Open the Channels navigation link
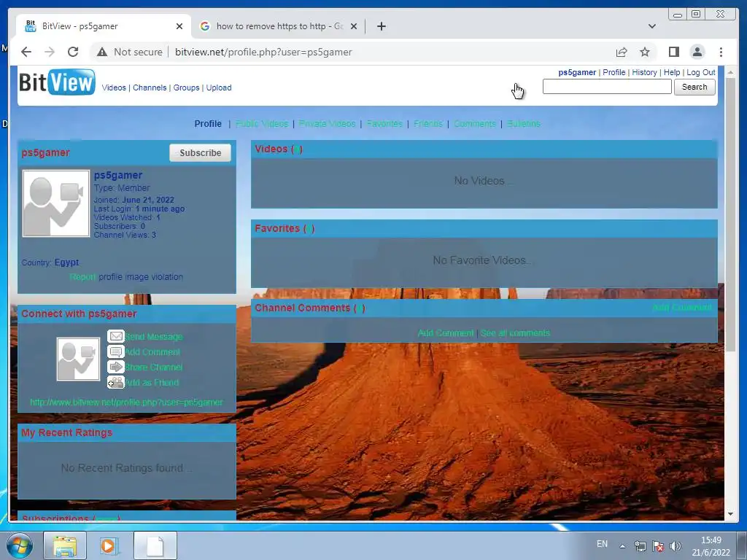Viewport: 747px width, 560px height. pos(150,87)
